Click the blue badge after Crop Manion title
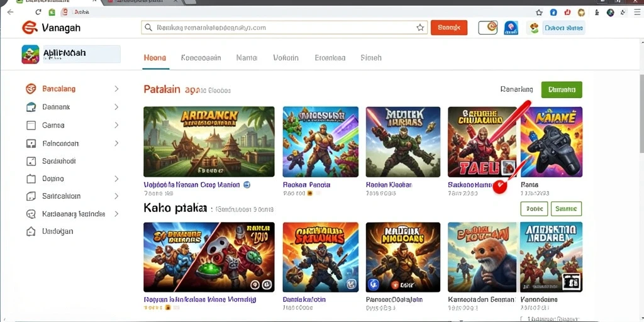644x322 pixels. click(x=247, y=185)
